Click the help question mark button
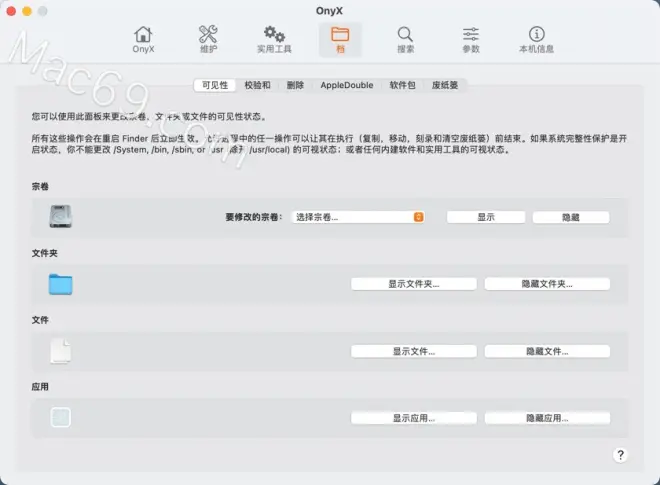660x485 pixels. pos(619,455)
